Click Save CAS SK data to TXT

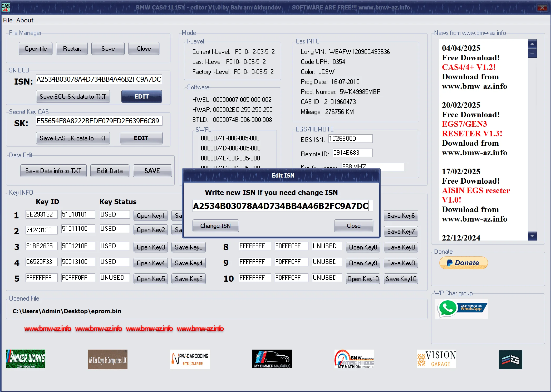(73, 138)
